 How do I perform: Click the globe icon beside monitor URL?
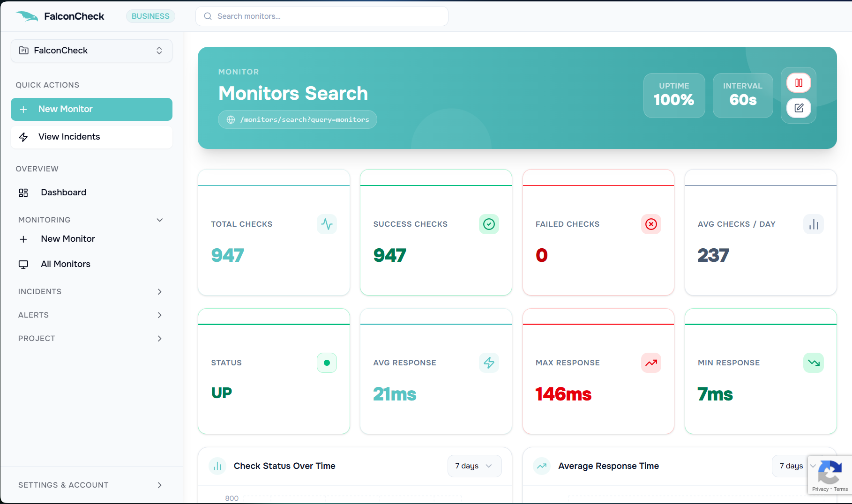pos(231,119)
